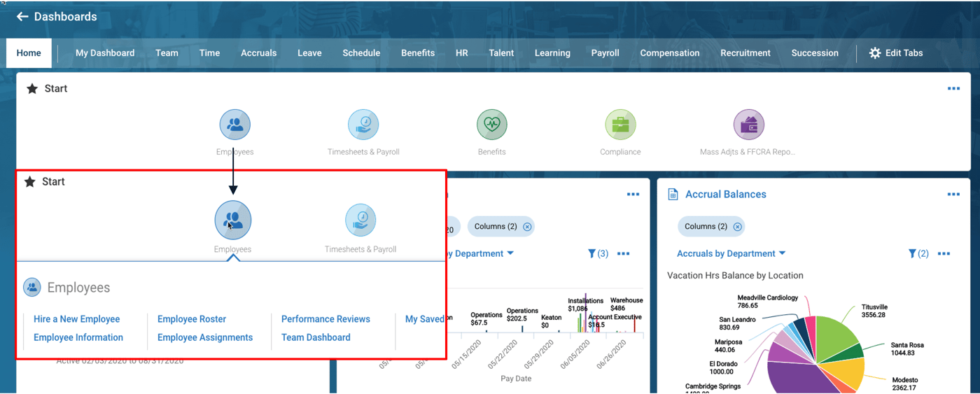Click the enlarged Timesheets & Payroll icon in the callout

tap(360, 220)
